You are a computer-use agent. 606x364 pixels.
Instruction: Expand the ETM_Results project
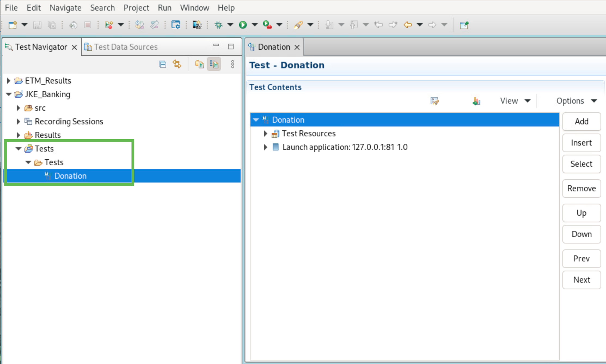click(8, 81)
